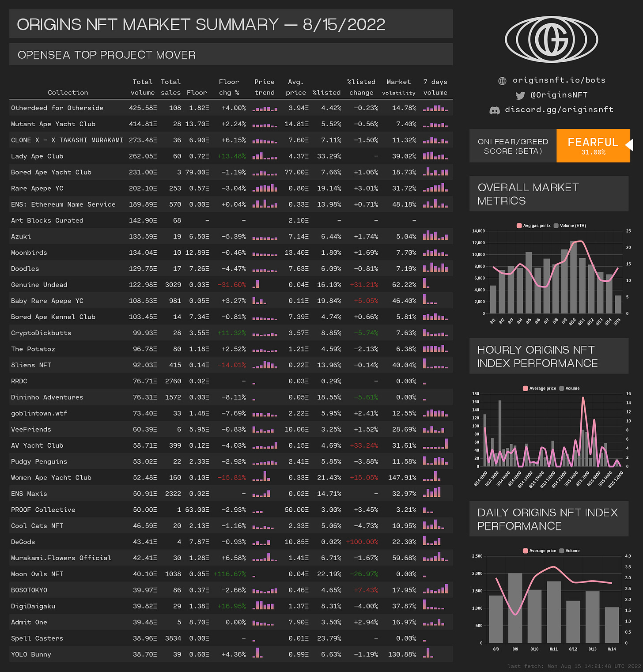The width and height of the screenshot is (643, 672).
Task: Click the globe website icon
Action: 502,81
